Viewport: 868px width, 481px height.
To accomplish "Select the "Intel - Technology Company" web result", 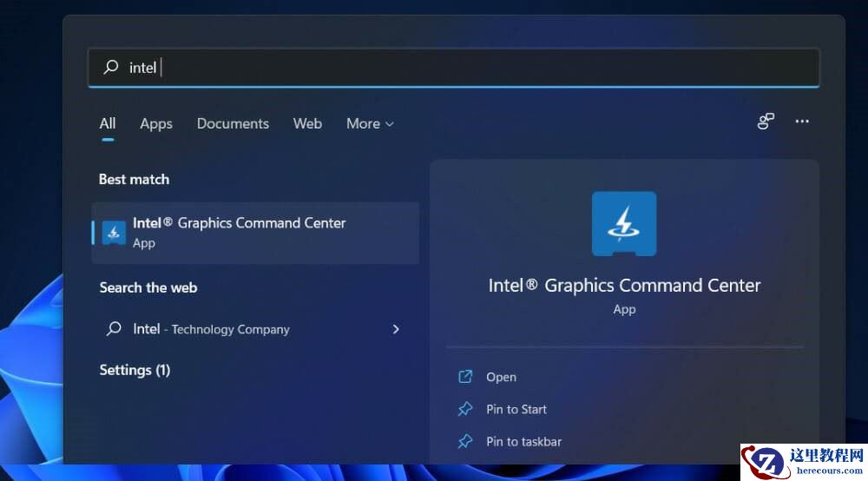I will click(255, 329).
